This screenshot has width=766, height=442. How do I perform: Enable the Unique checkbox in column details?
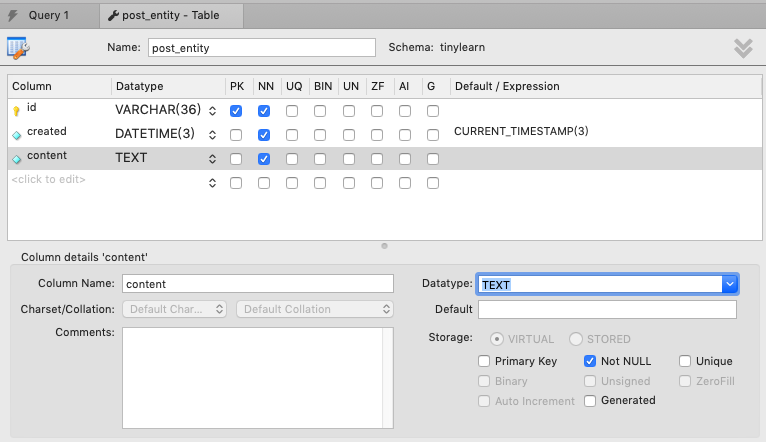pos(685,361)
